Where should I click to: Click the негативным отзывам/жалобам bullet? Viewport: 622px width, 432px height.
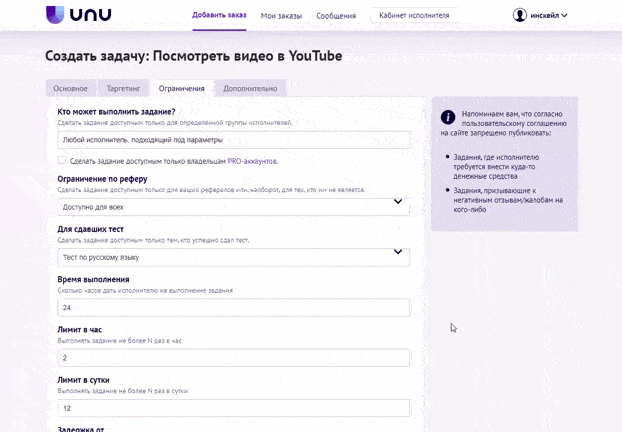point(508,200)
